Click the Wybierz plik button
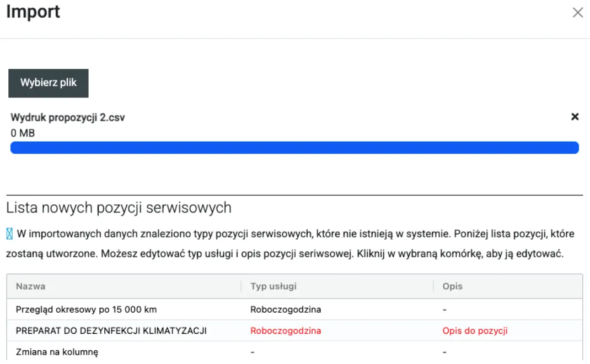590x364 pixels. [x=49, y=83]
